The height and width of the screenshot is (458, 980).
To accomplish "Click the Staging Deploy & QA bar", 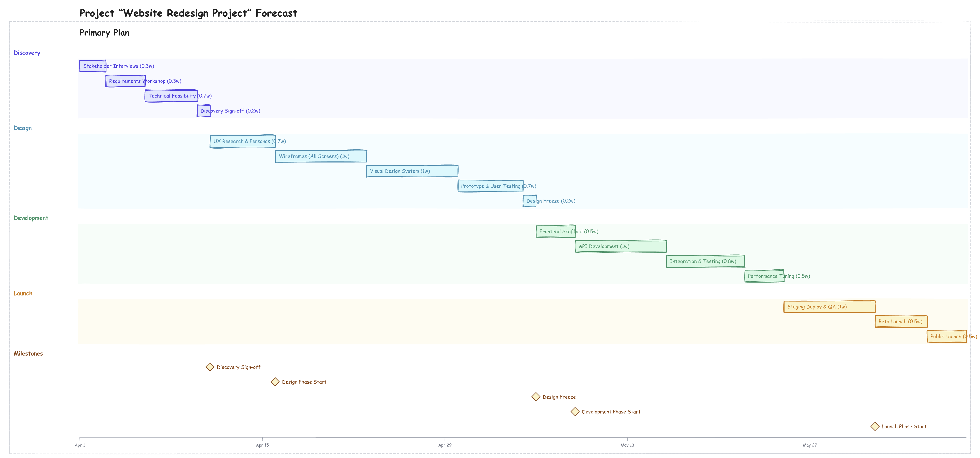I will [829, 307].
